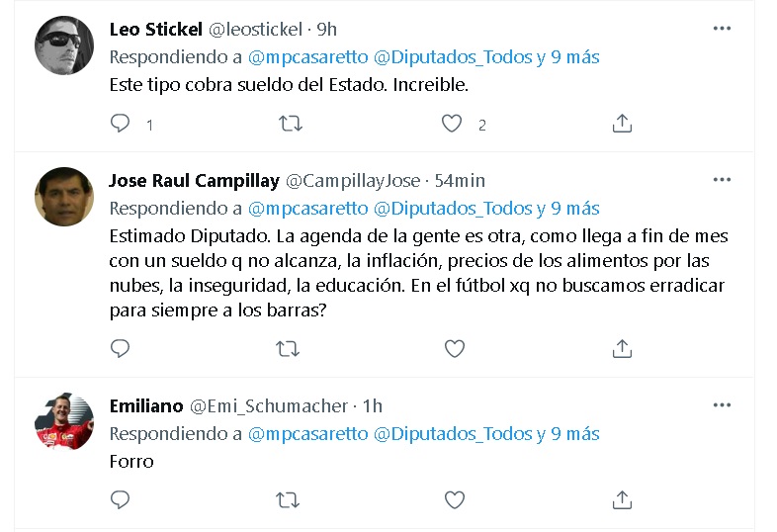This screenshot has height=532, width=777.
Task: Open more options for Emiliano's tweet
Action: tap(723, 405)
